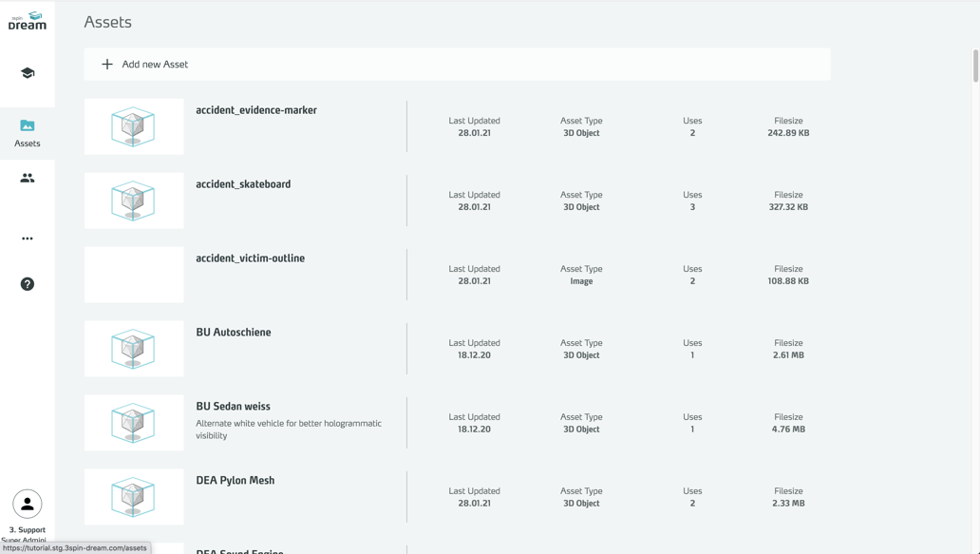Open Help via the question mark icon

(x=28, y=283)
